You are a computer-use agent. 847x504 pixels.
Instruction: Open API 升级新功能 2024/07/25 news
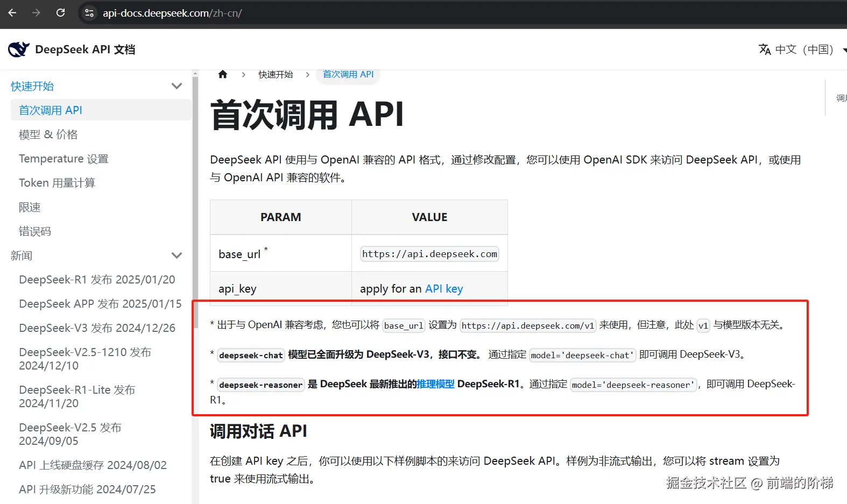click(87, 489)
